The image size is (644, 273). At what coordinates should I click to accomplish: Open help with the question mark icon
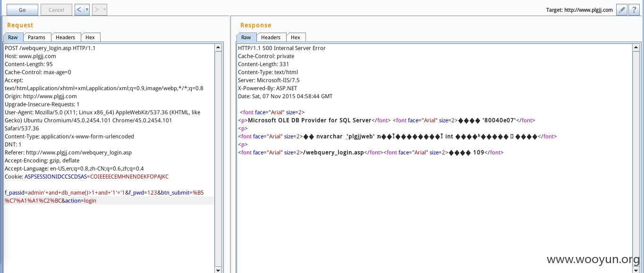click(634, 9)
